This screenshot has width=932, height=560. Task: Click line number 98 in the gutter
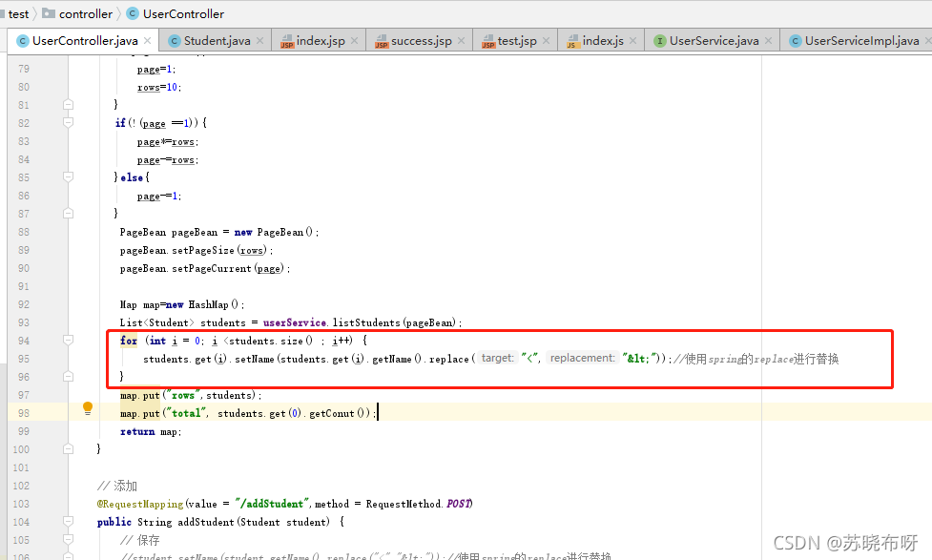coord(23,413)
